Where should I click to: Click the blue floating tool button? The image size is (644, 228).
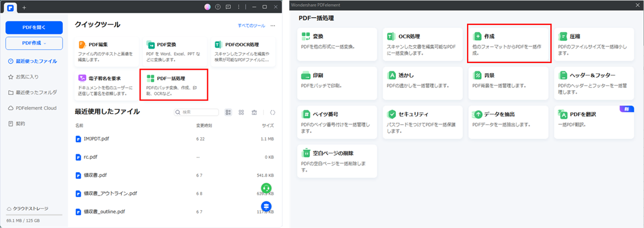click(267, 205)
